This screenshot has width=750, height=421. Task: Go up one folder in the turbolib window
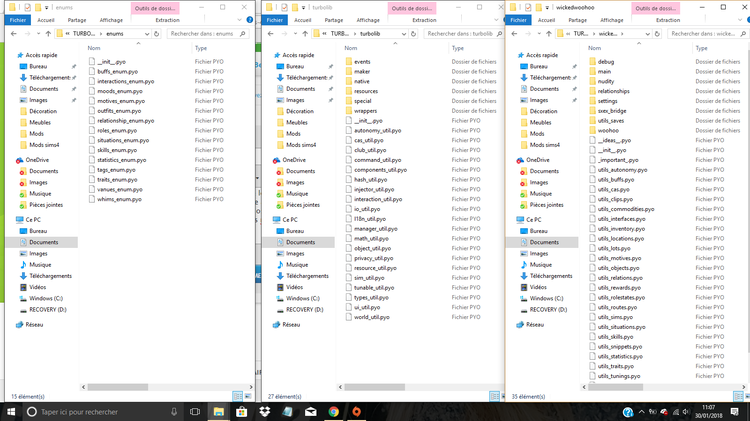(x=305, y=33)
